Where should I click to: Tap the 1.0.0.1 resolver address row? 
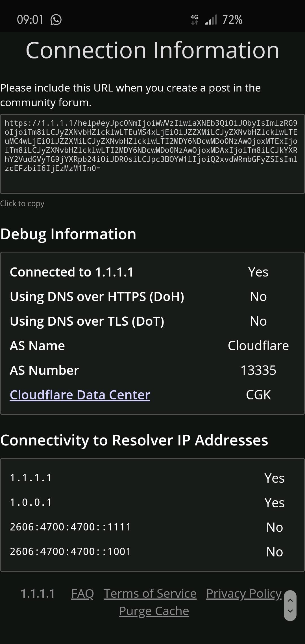tap(152, 502)
